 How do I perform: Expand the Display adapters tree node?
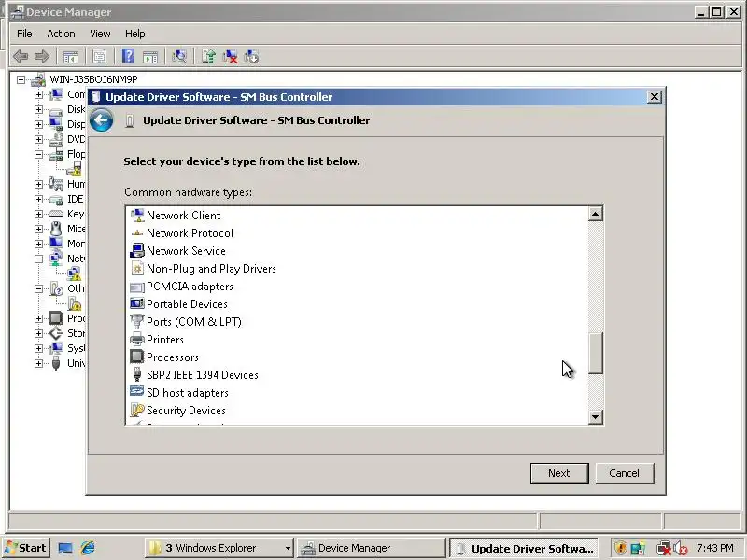tap(38, 124)
